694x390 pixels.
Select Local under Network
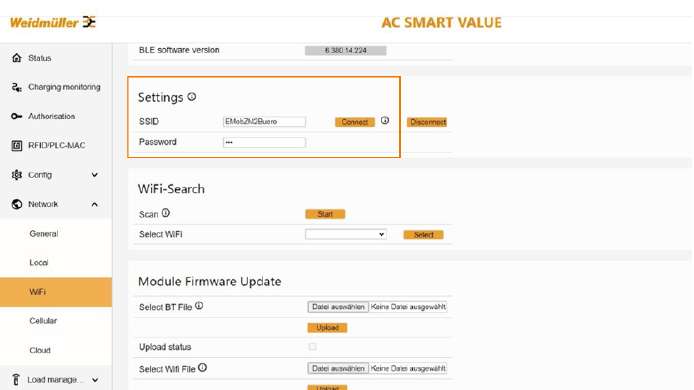click(x=39, y=263)
